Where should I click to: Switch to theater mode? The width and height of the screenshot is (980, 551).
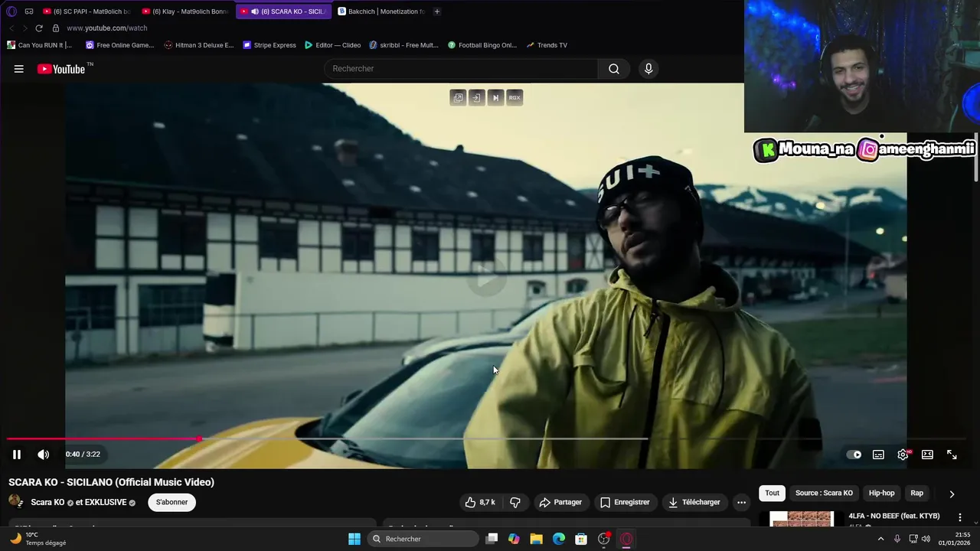(927, 455)
